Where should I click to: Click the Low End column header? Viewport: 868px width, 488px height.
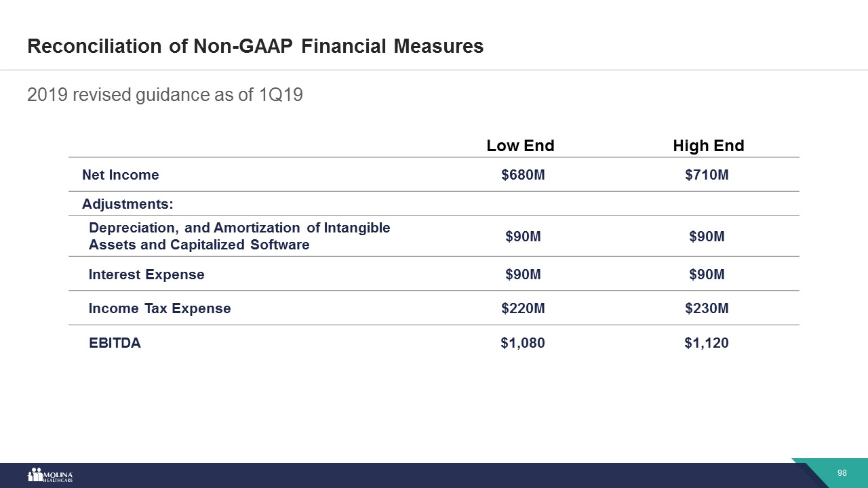(520, 146)
